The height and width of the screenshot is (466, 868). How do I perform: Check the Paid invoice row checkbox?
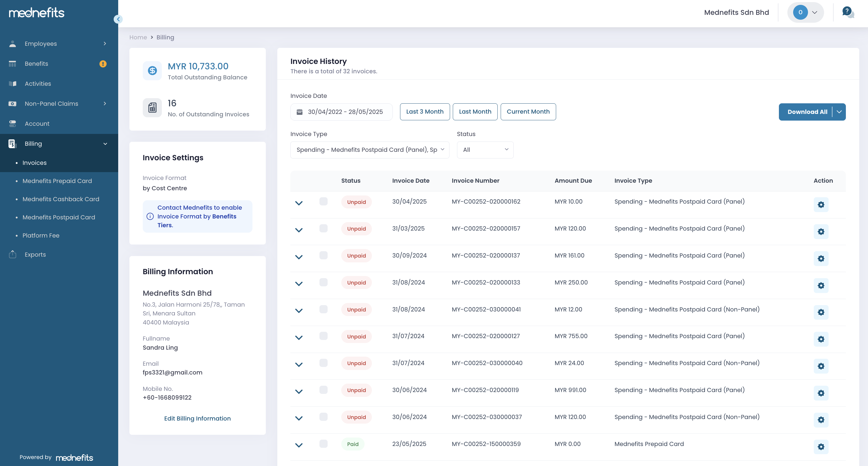tap(323, 443)
